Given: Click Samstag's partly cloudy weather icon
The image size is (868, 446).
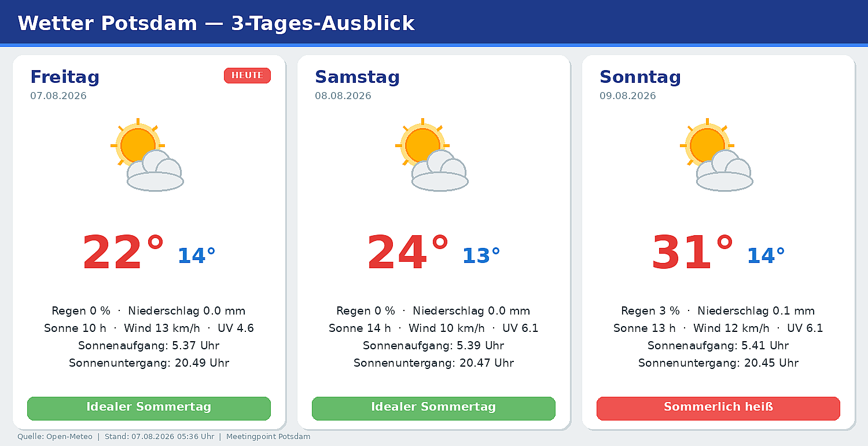Looking at the screenshot, I should click(x=432, y=155).
